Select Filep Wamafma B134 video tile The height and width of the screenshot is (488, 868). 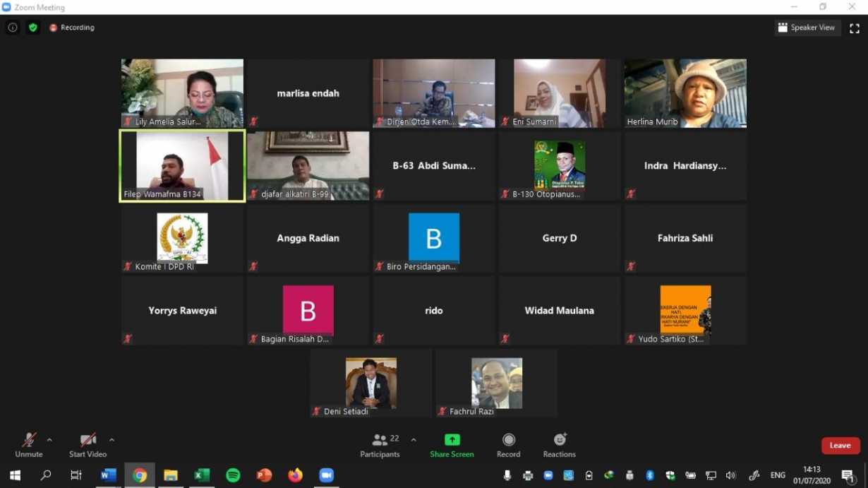coord(182,166)
